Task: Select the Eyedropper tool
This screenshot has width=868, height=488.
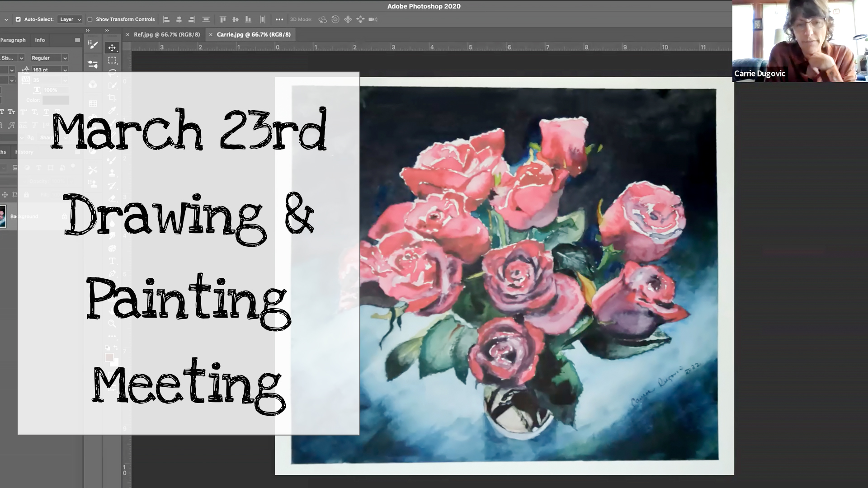Action: pos(112,110)
